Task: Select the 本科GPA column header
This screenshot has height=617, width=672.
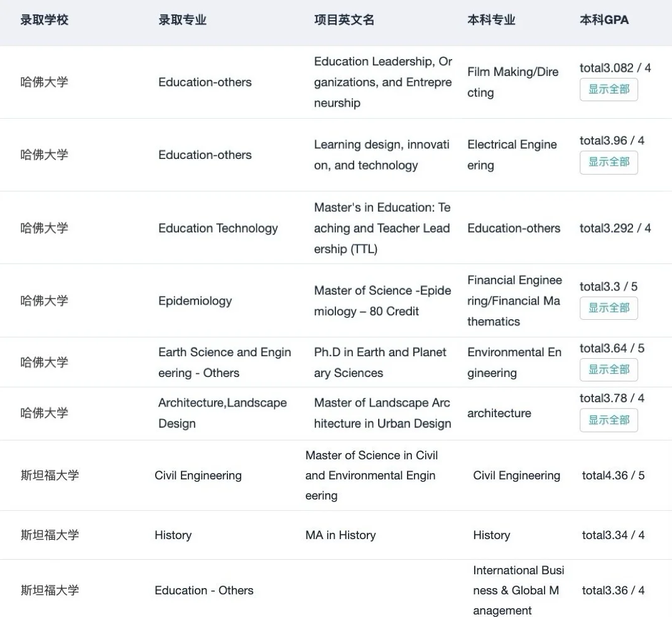Action: coord(604,19)
